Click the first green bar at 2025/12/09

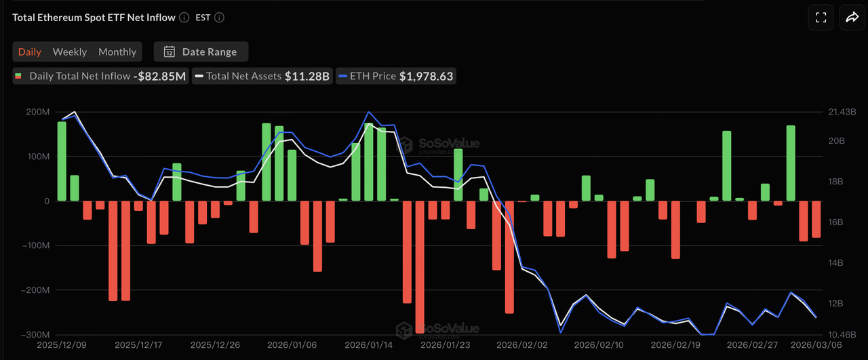coord(62,161)
